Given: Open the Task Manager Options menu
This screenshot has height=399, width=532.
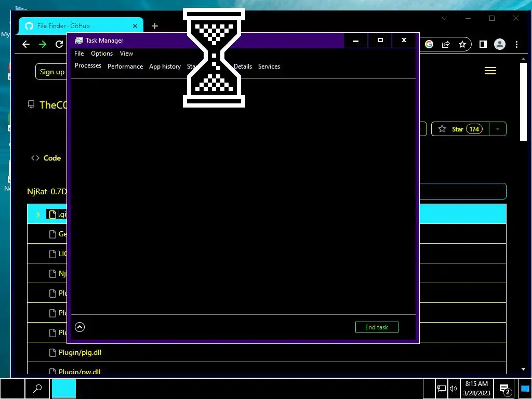Looking at the screenshot, I should (x=102, y=54).
